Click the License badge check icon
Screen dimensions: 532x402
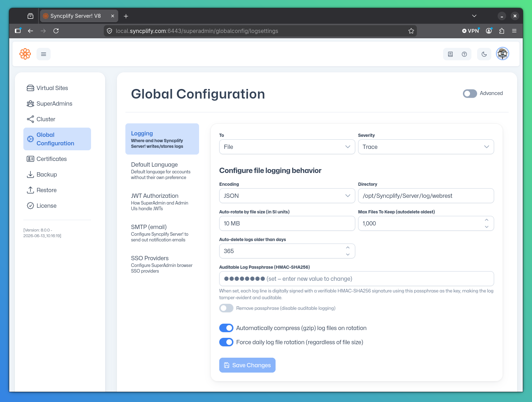(30, 206)
